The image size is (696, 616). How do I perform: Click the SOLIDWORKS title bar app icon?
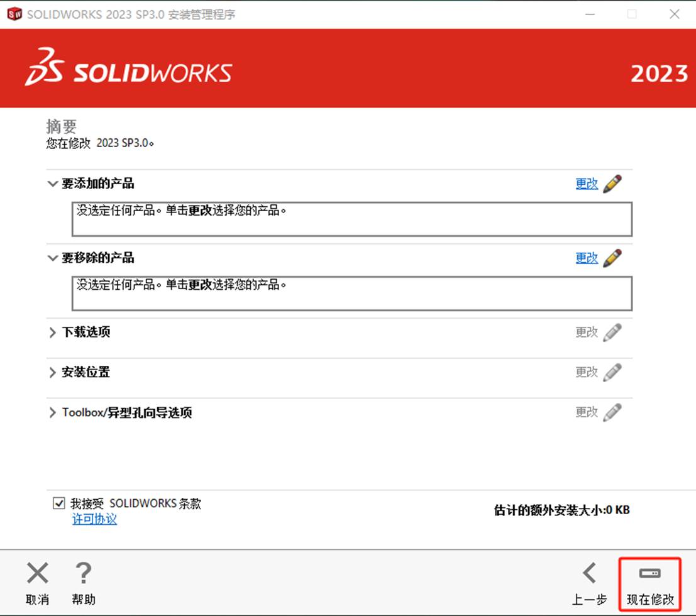[14, 14]
